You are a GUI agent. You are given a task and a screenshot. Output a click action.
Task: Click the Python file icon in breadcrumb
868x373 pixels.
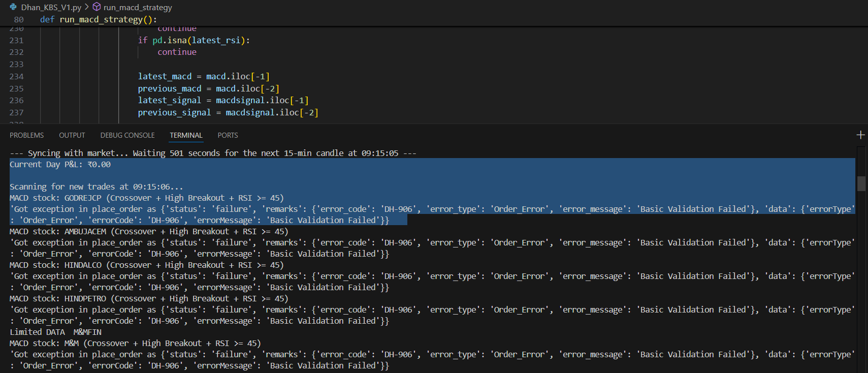(x=13, y=7)
